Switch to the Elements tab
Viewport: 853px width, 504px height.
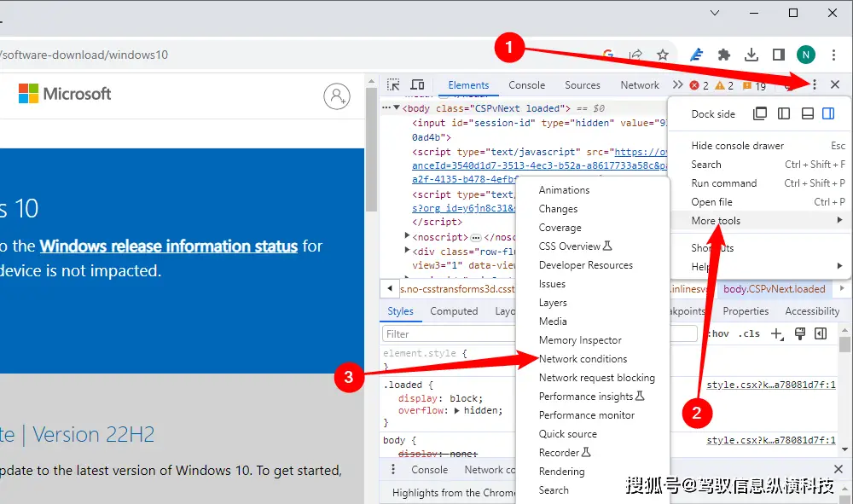tap(468, 84)
